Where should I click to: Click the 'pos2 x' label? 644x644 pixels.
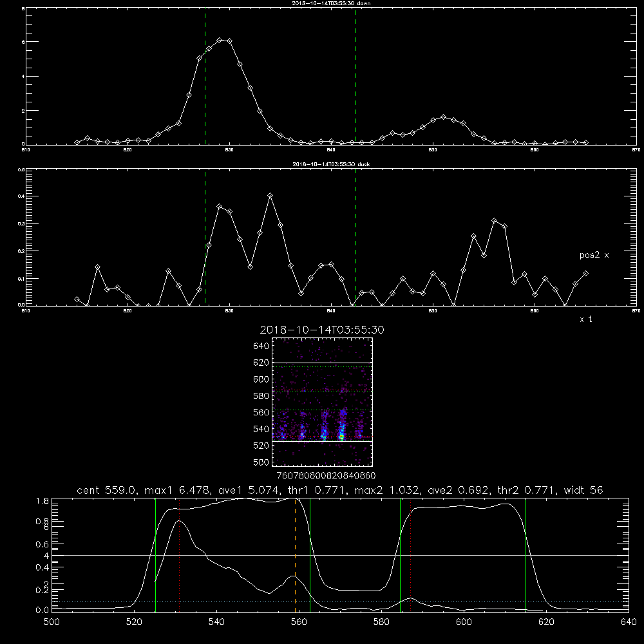pyautogui.click(x=594, y=255)
